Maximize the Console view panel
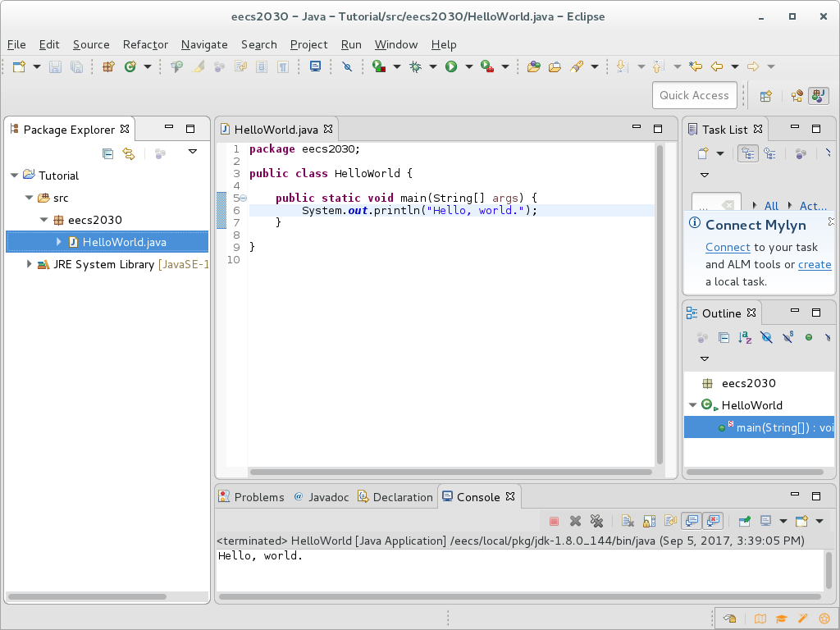 (x=816, y=496)
